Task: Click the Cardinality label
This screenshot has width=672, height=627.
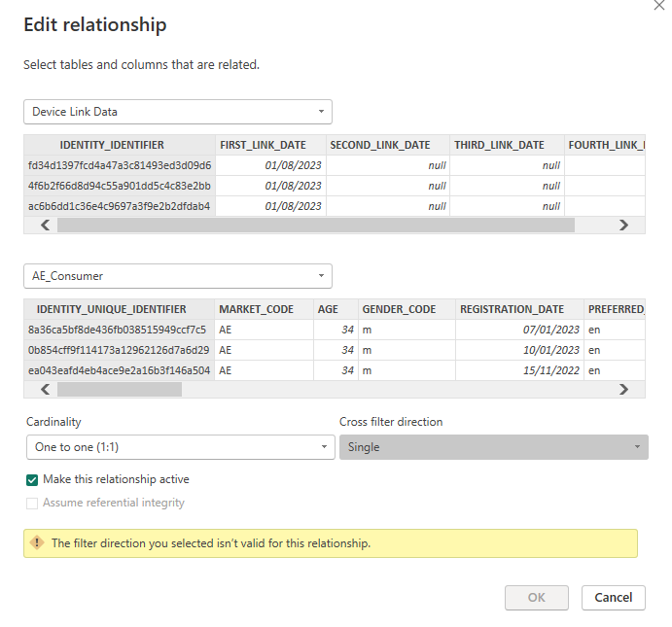Action: [53, 422]
